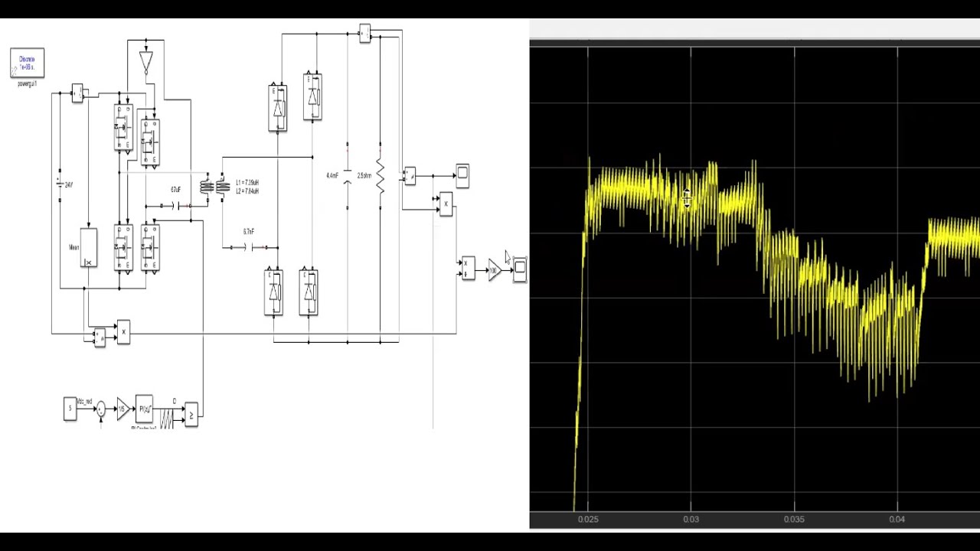Click the coupled inductor transformer block

pyautogui.click(x=214, y=186)
